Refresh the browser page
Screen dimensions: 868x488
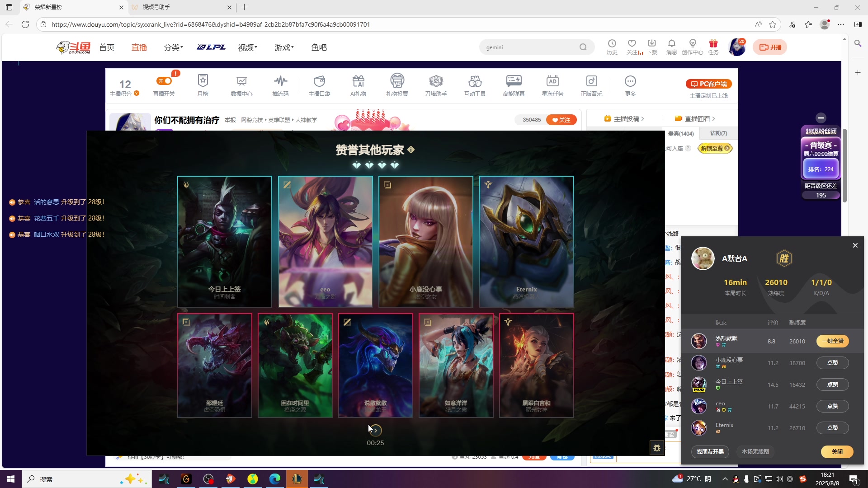click(x=25, y=24)
